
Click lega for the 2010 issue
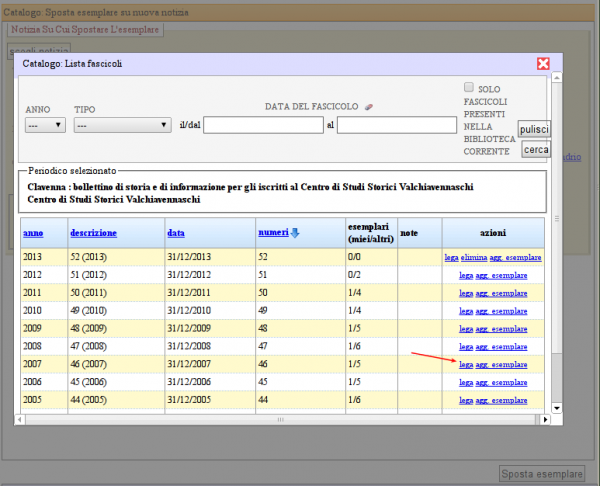click(x=465, y=311)
